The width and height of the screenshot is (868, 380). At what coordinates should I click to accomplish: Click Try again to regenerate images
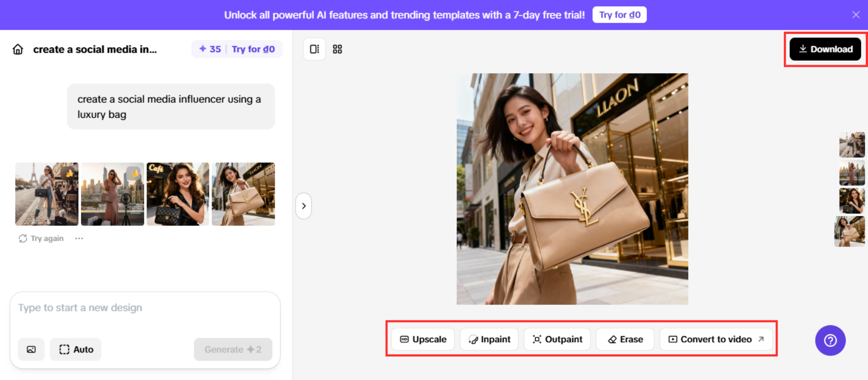click(x=41, y=238)
